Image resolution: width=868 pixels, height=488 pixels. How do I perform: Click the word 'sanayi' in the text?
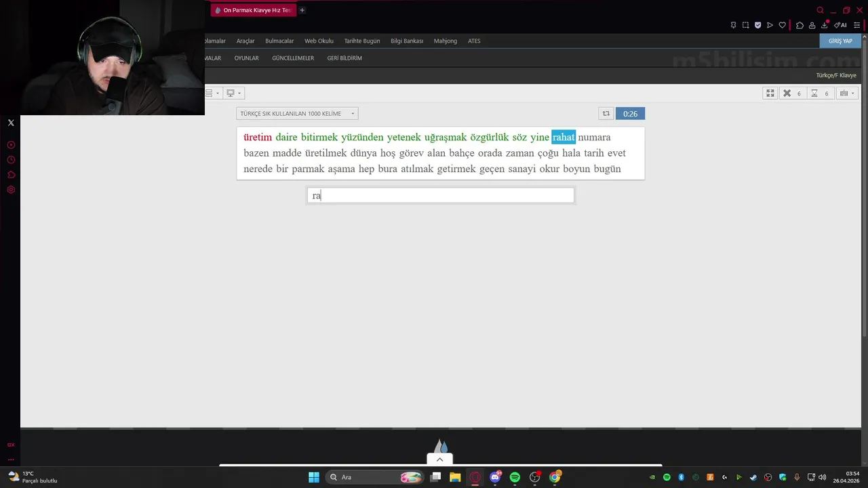[x=522, y=169]
